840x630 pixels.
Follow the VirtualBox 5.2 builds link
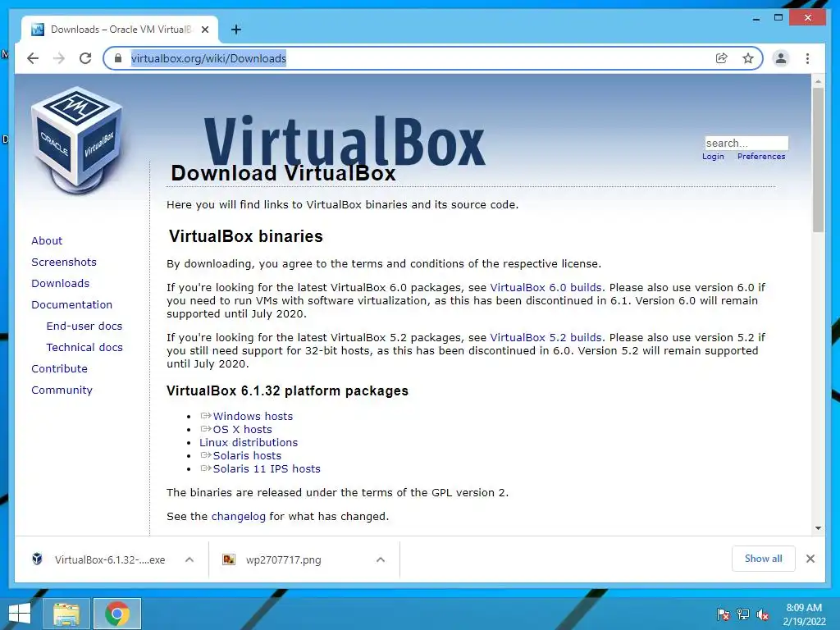(x=546, y=338)
